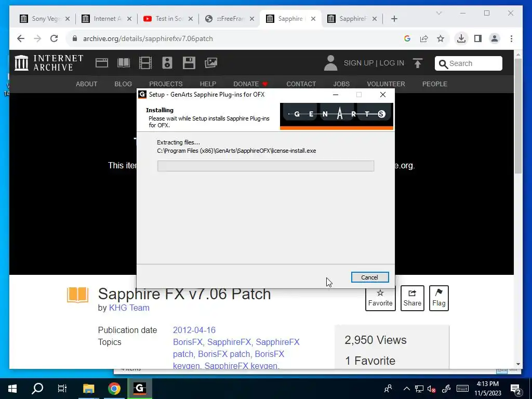Open File Explorer from the taskbar
532x399 pixels.
coord(88,389)
